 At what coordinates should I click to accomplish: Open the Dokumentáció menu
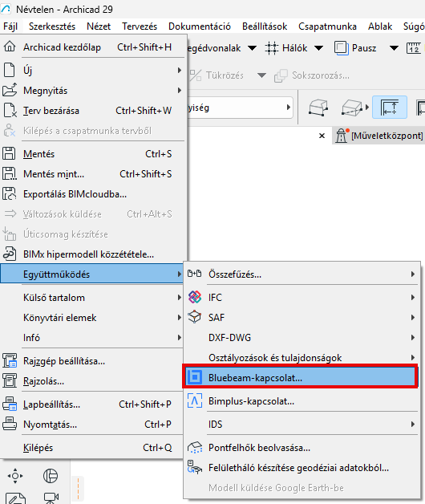point(200,26)
